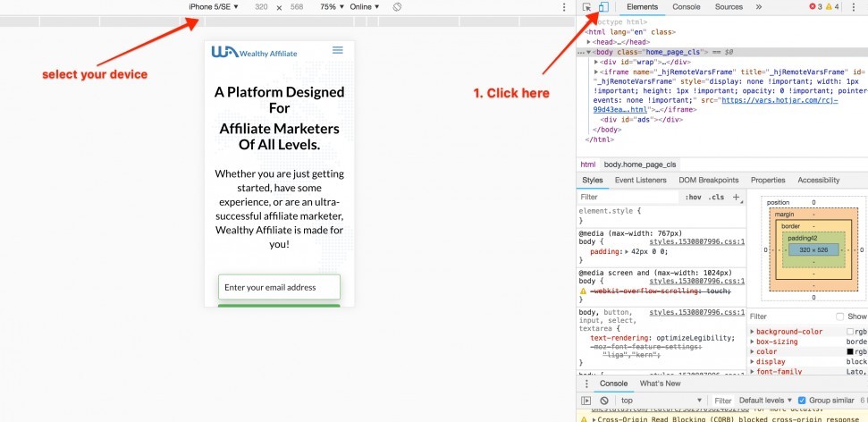Toggle the device toolbar icon

coord(603,7)
